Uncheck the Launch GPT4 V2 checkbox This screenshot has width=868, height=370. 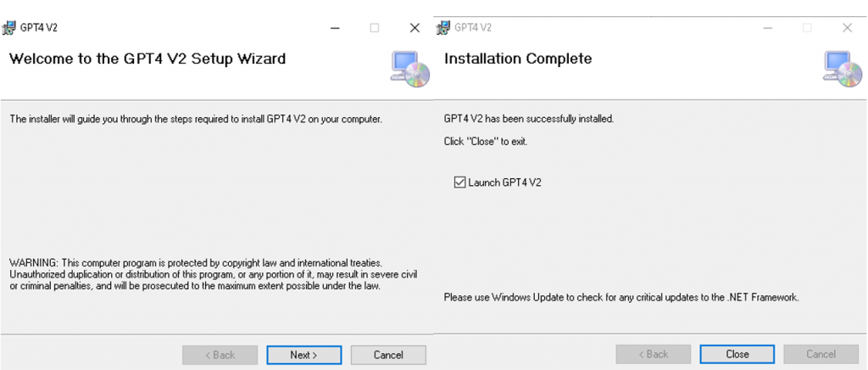(460, 182)
